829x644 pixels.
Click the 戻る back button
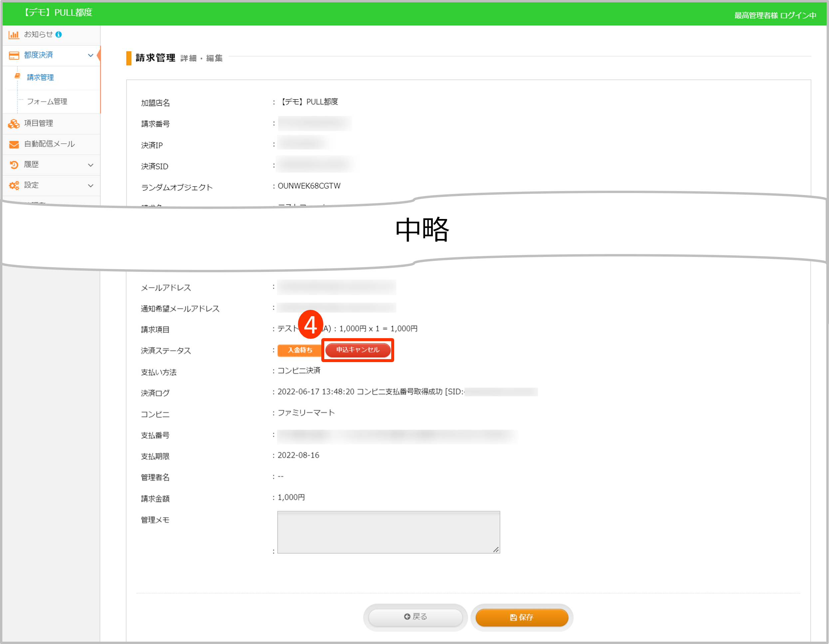click(415, 617)
